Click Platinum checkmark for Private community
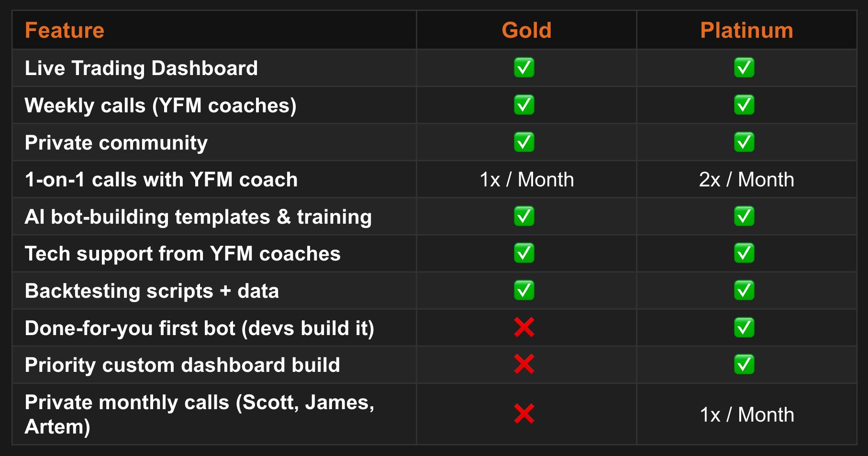The width and height of the screenshot is (868, 456). [x=744, y=142]
